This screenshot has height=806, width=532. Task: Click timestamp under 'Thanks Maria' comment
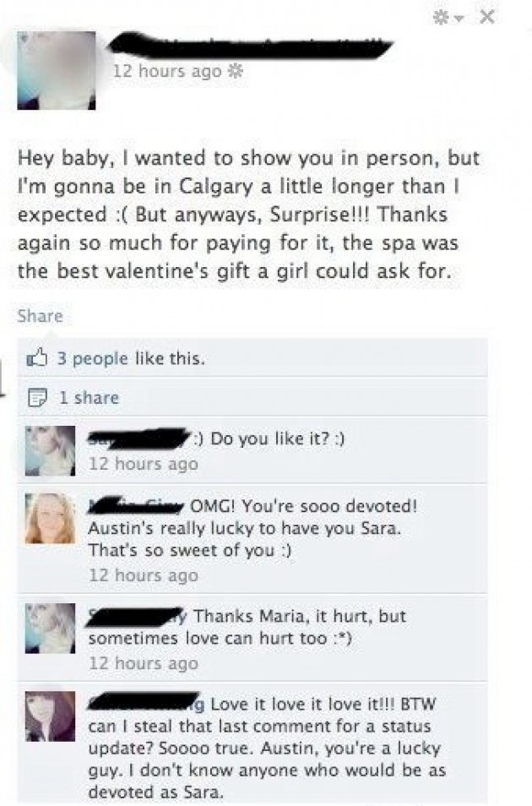144,663
